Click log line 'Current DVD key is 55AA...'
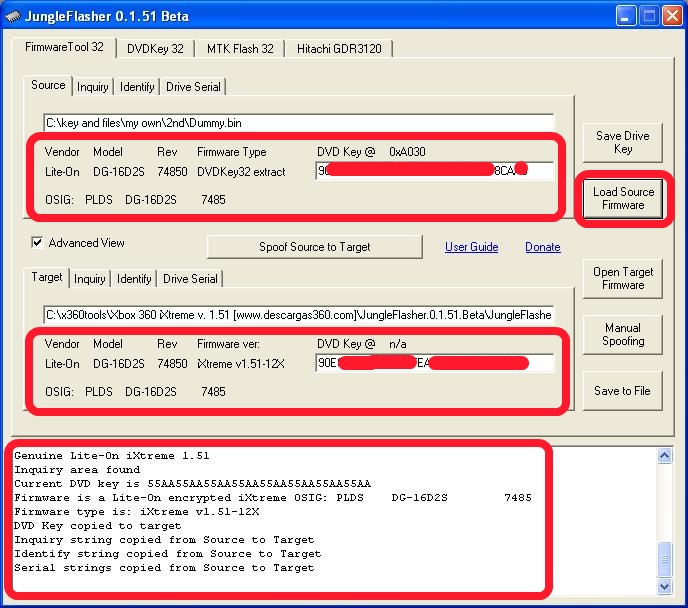688x608 pixels. click(192, 484)
